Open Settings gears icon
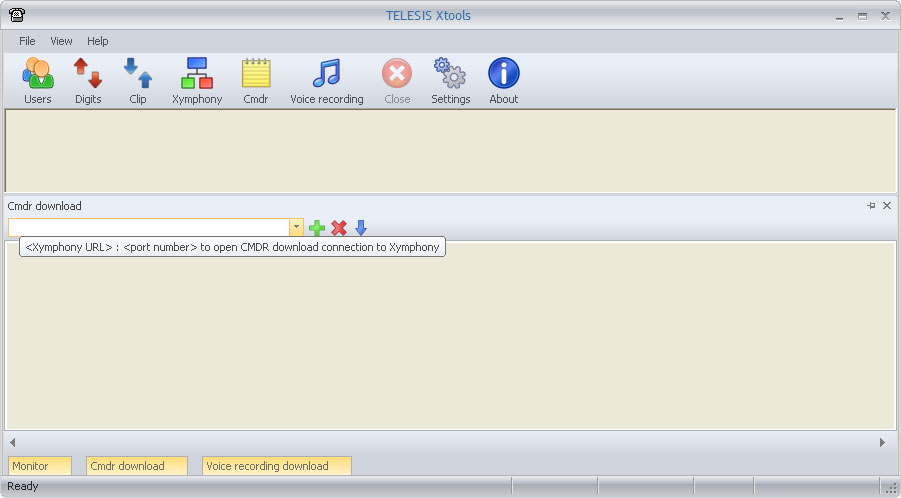The height and width of the screenshot is (498, 901). [450, 80]
